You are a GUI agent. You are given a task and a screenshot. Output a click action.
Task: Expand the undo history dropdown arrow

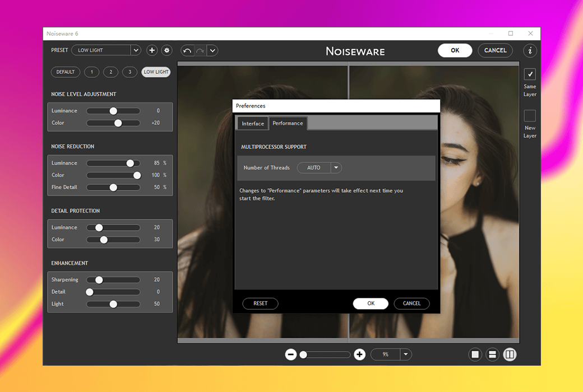(x=212, y=50)
